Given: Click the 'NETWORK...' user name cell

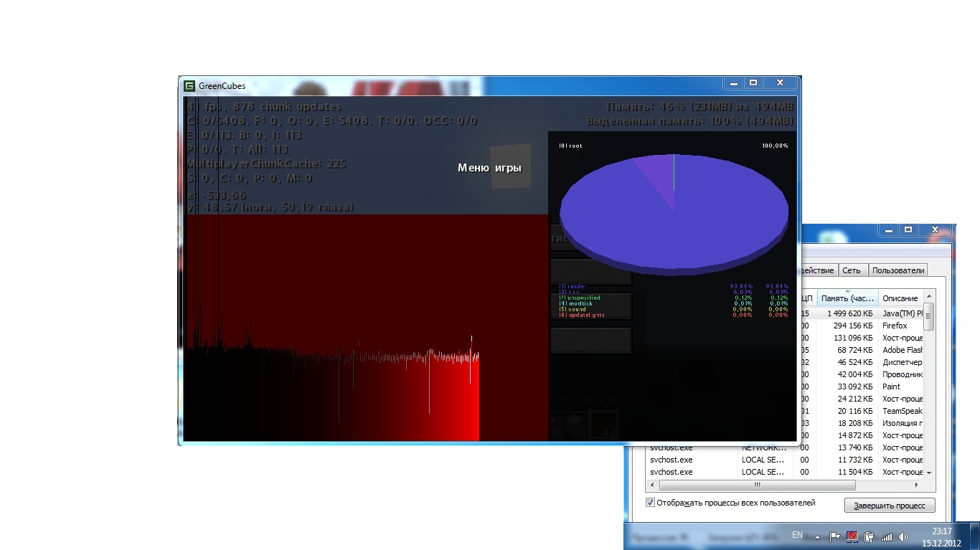Looking at the screenshot, I should point(763,447).
